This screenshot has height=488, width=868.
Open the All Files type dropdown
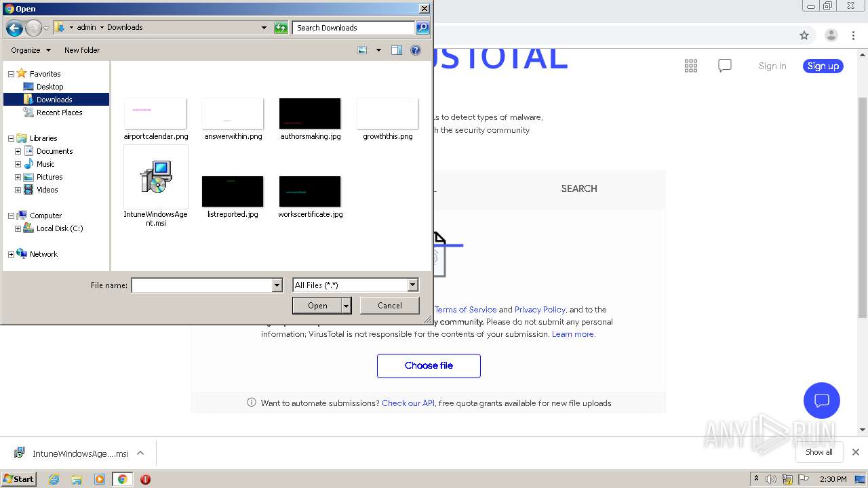355,285
